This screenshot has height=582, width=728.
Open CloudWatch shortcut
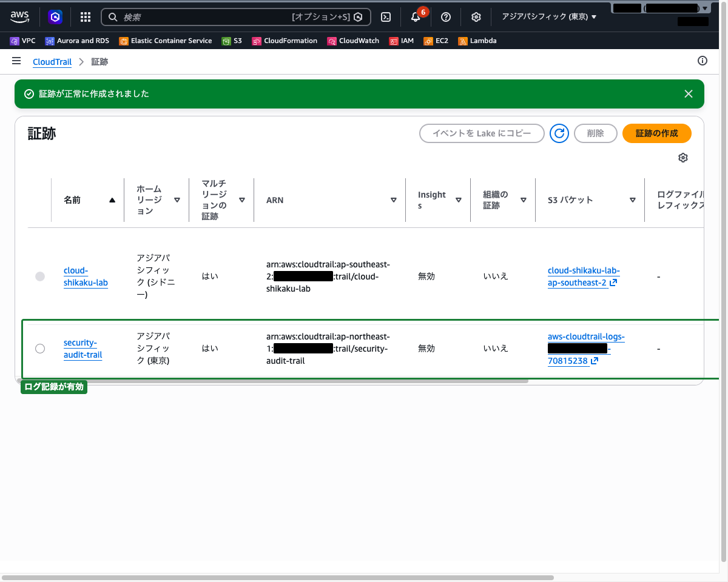(x=353, y=41)
